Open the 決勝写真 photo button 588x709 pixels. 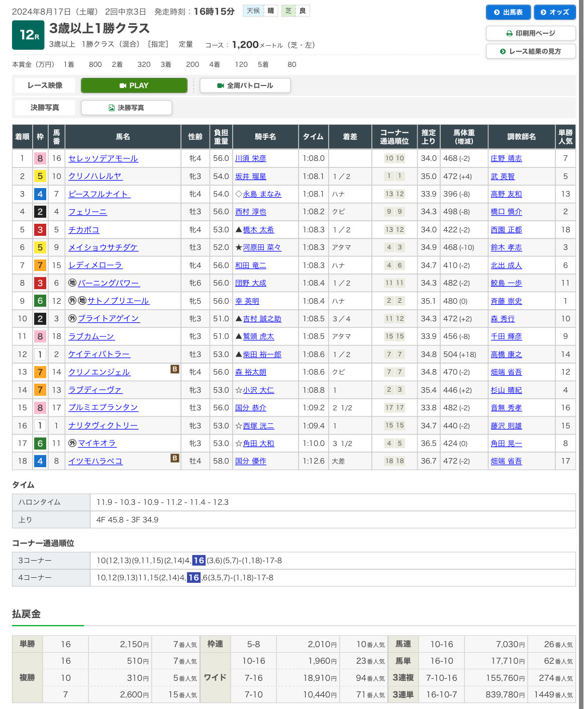coord(127,108)
